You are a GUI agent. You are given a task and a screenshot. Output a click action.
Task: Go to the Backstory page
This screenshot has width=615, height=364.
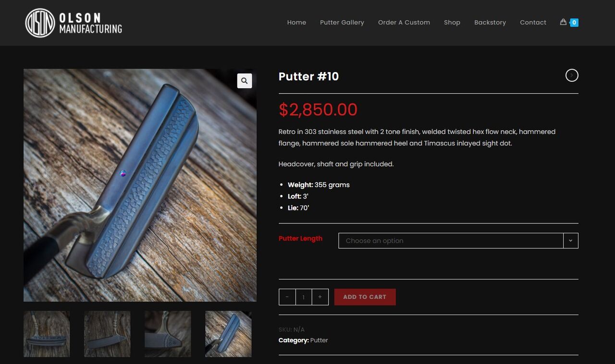point(490,23)
